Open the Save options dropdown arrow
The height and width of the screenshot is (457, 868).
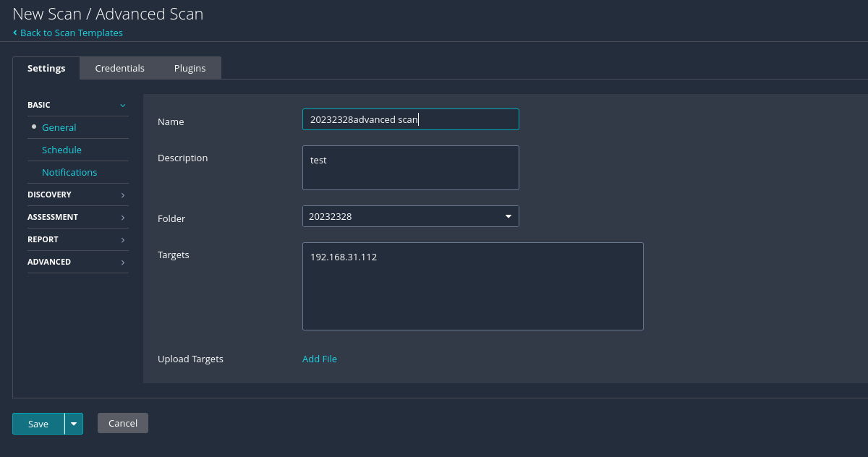[74, 424]
